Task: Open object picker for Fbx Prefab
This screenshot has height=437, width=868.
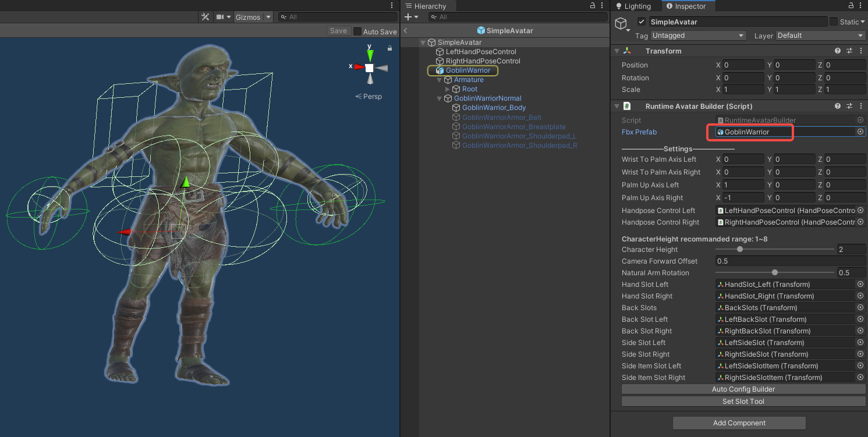Action: 860,132
